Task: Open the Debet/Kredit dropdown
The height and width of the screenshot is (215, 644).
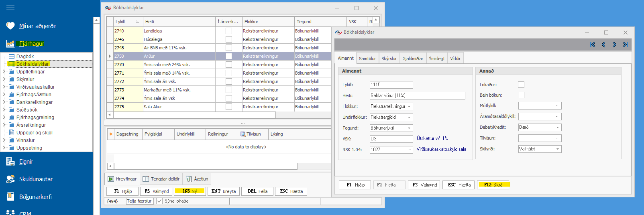Action: pyautogui.click(x=558, y=127)
